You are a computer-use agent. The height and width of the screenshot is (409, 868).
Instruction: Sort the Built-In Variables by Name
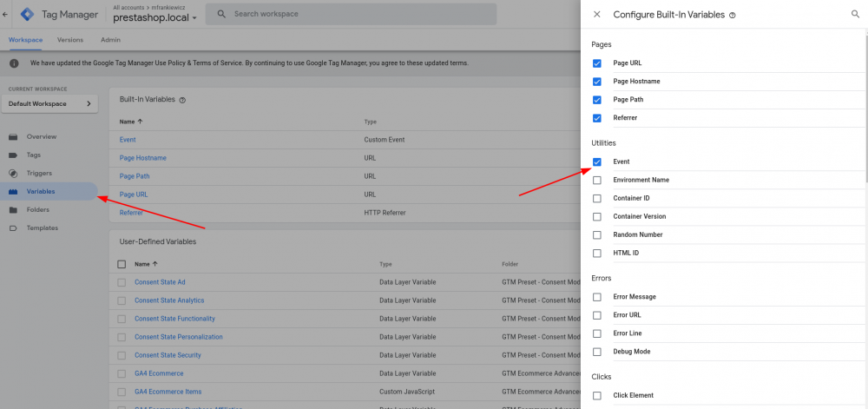tap(131, 122)
